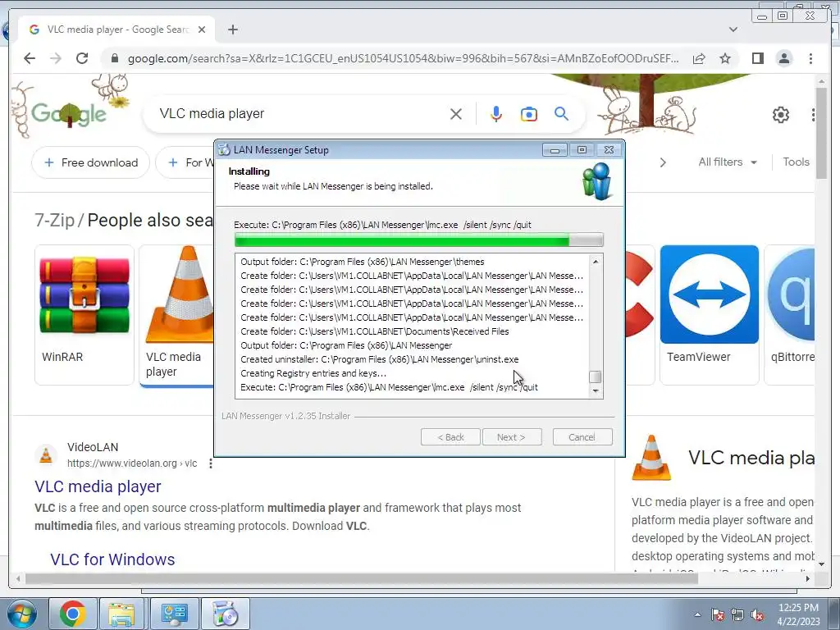Open the search Tools option
The width and height of the screenshot is (840, 630).
[796, 162]
